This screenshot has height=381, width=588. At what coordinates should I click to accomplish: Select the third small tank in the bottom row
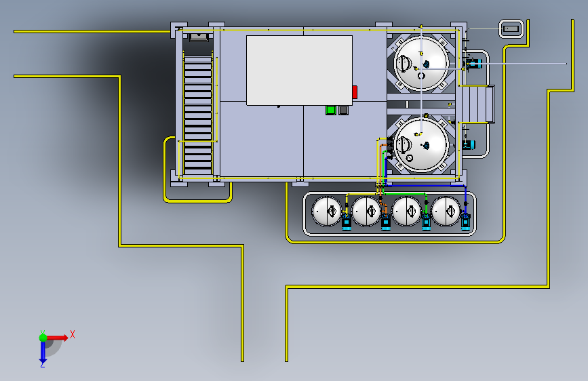point(406,212)
